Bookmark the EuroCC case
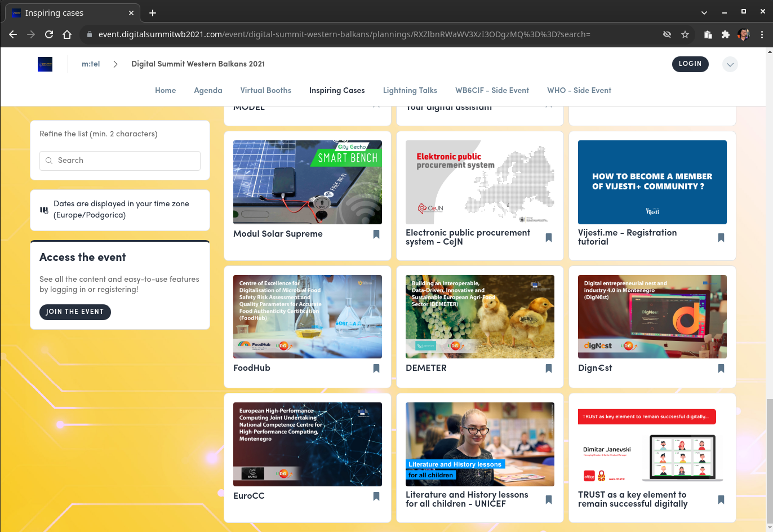The image size is (773, 532). pos(376,496)
